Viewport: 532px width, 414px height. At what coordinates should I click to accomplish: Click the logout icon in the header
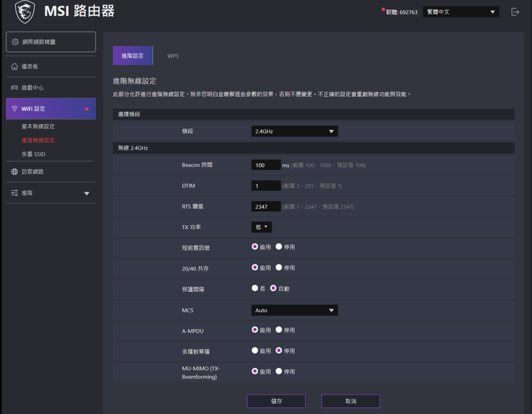pos(515,12)
